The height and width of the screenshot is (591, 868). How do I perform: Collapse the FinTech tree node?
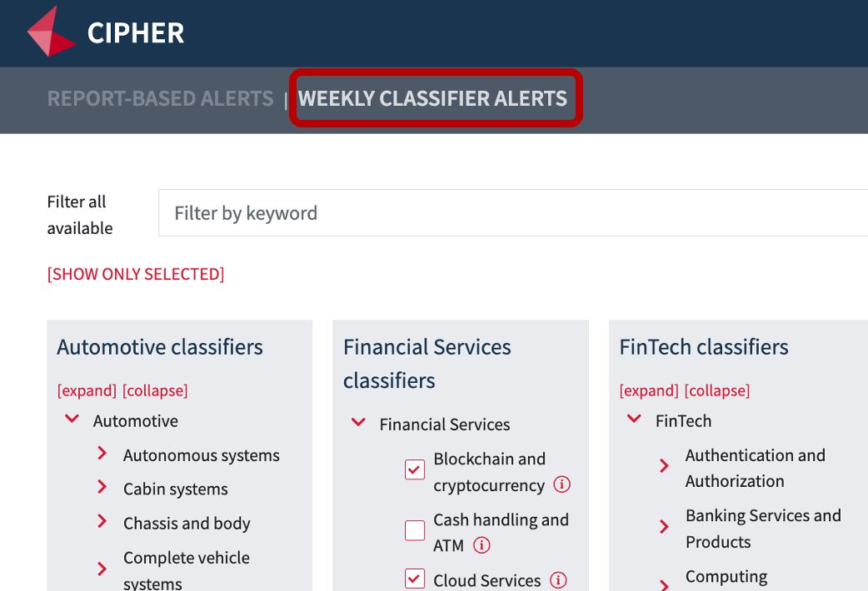pos(634,419)
